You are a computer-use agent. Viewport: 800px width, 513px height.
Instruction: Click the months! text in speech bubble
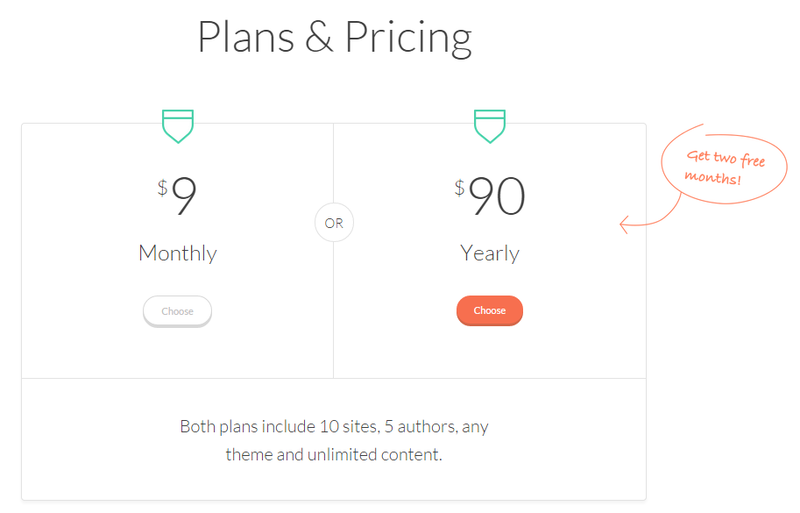pos(712,178)
